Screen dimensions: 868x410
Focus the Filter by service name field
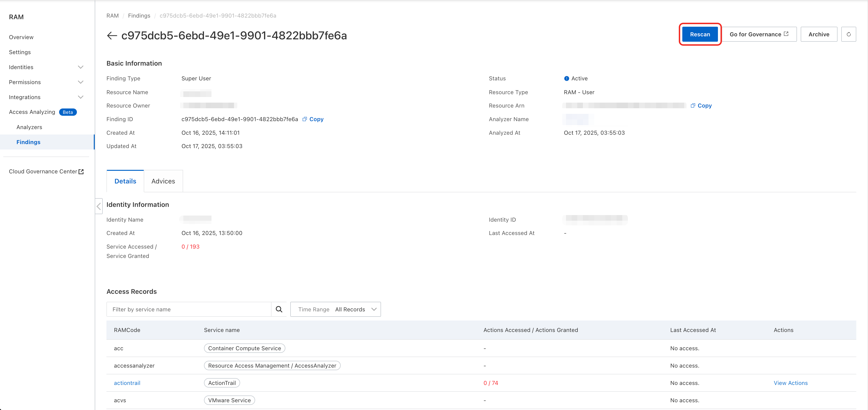coord(189,309)
